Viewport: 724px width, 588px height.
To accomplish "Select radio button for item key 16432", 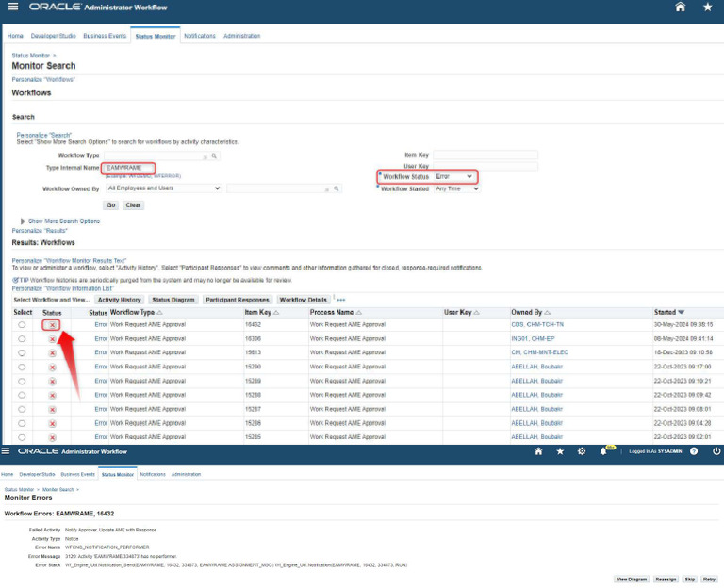I will pyautogui.click(x=22, y=324).
